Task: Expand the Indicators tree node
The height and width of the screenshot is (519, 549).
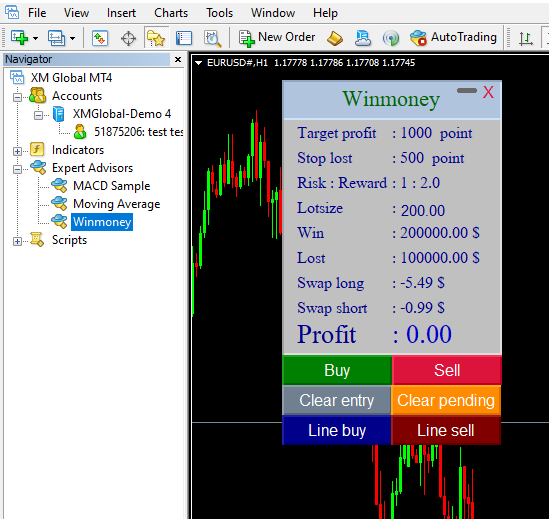Action: (17, 151)
